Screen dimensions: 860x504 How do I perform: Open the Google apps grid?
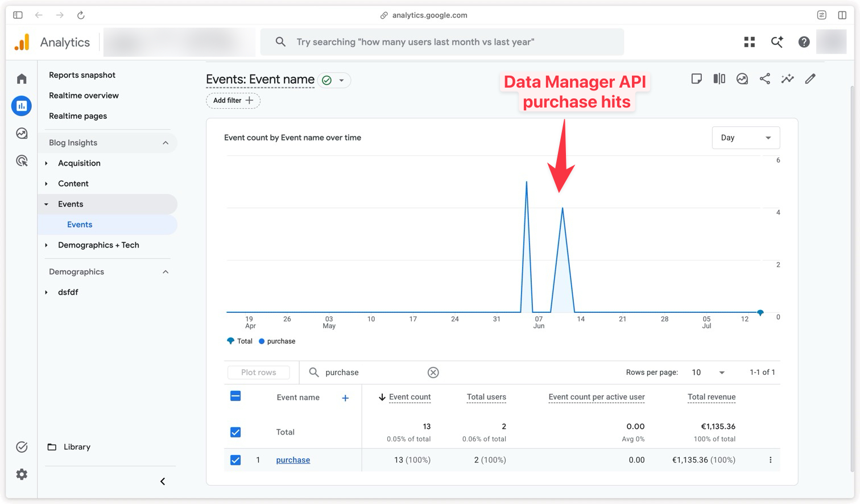(750, 42)
